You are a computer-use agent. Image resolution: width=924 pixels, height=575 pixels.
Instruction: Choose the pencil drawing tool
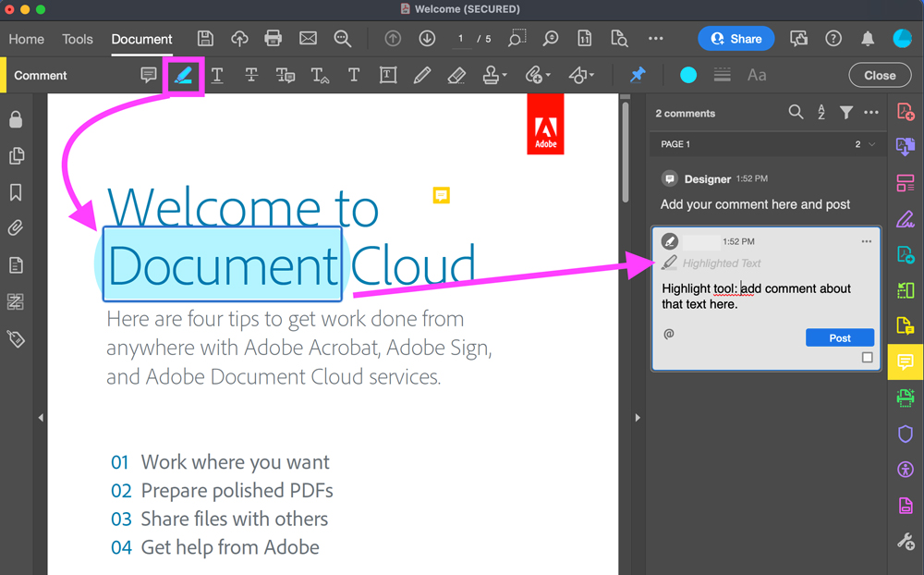pyautogui.click(x=422, y=75)
